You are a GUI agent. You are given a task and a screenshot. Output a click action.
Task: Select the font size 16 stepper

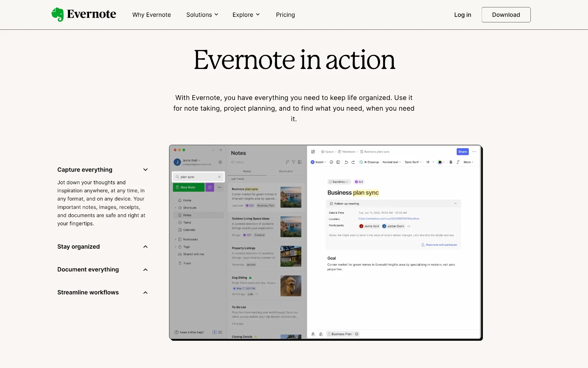pyautogui.click(x=430, y=162)
